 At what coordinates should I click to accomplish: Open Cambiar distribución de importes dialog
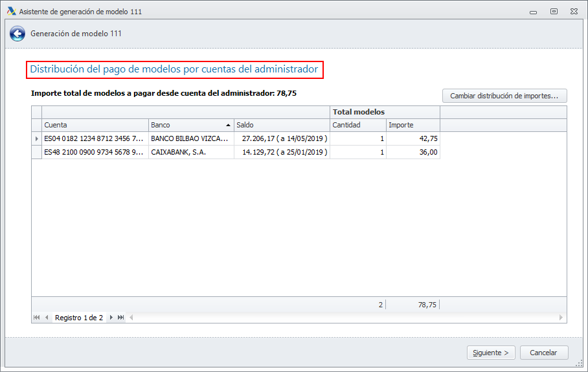coord(504,96)
